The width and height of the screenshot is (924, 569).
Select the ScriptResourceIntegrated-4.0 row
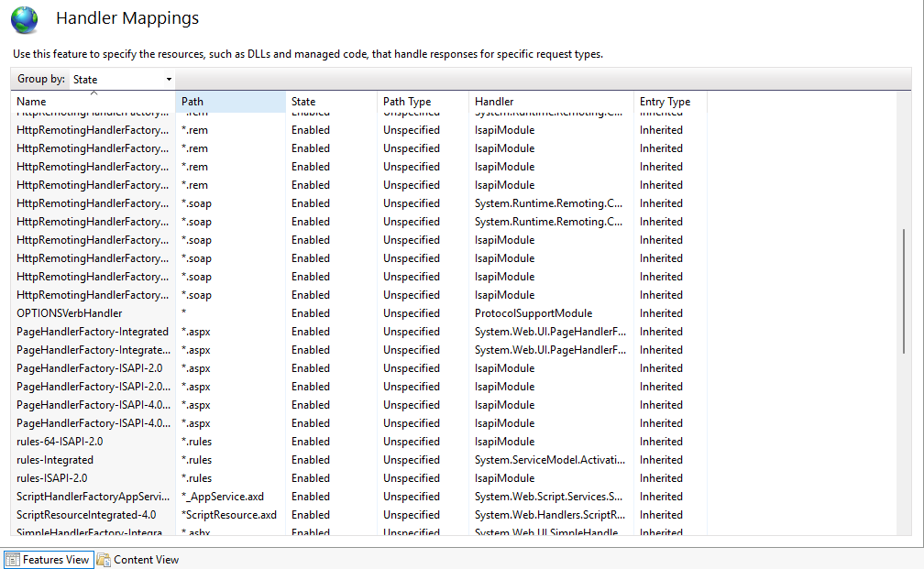pyautogui.click(x=359, y=514)
